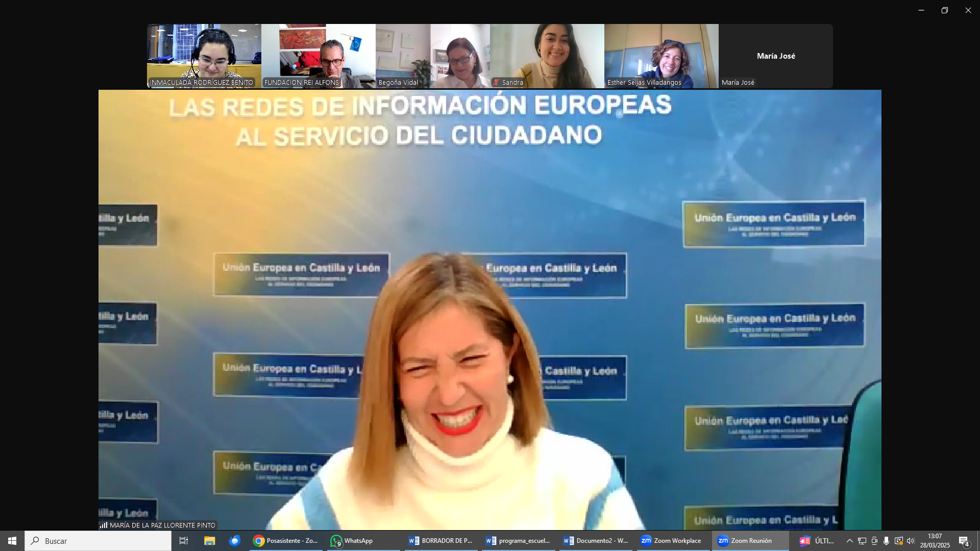Open Task View from the taskbar
Viewport: 980px width, 551px height.
click(184, 541)
